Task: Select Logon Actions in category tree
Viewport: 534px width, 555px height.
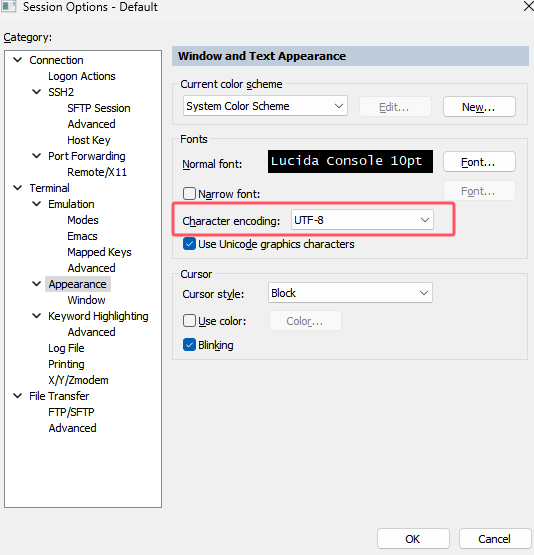Action: tap(82, 76)
